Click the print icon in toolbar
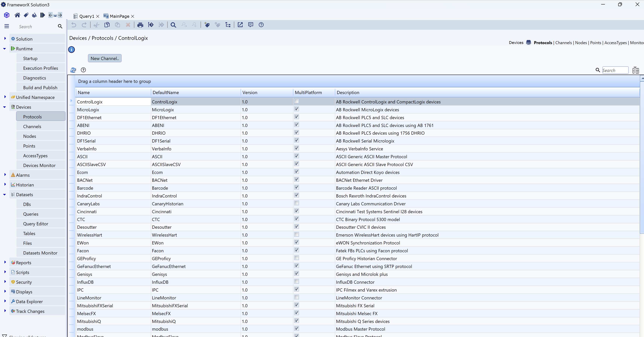This screenshot has width=644, height=337. 140,25
